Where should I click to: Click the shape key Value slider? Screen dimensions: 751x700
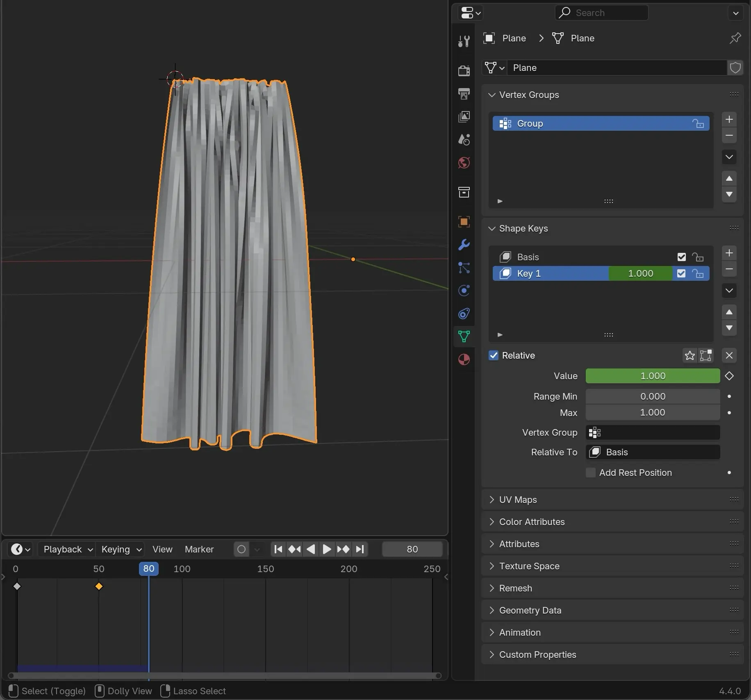click(653, 376)
